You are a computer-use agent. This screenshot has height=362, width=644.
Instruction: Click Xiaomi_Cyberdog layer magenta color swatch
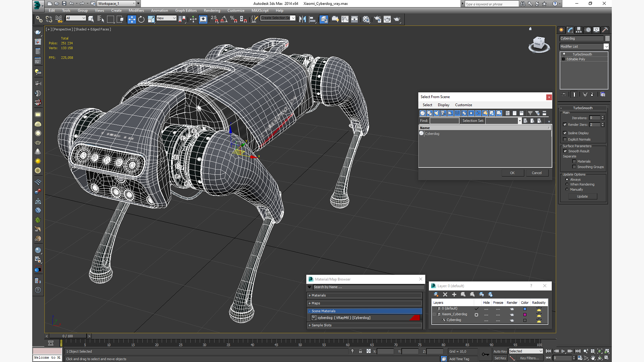525,314
